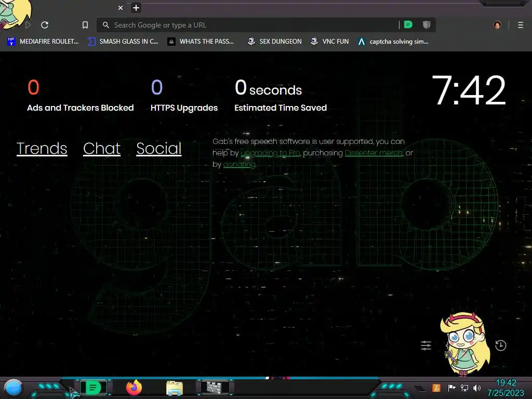The width and height of the screenshot is (532, 399).
Task: Close the current browser tab
Action: click(x=121, y=8)
